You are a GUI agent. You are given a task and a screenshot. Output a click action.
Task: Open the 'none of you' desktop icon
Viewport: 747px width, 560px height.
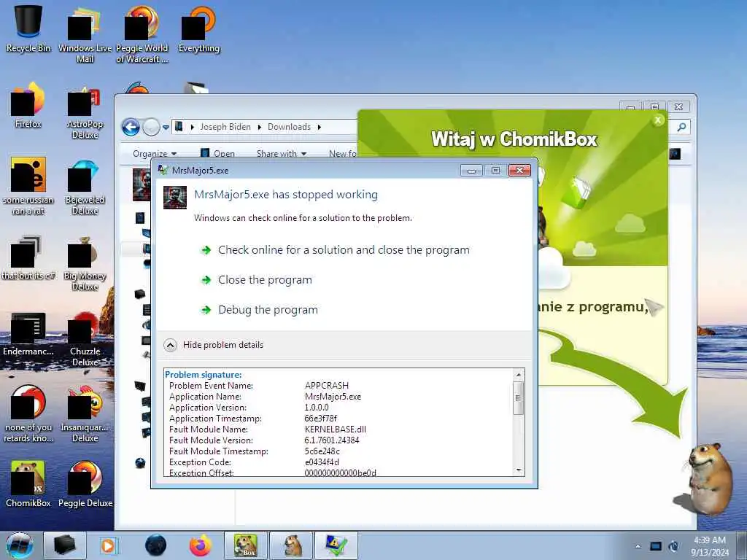tap(28, 413)
